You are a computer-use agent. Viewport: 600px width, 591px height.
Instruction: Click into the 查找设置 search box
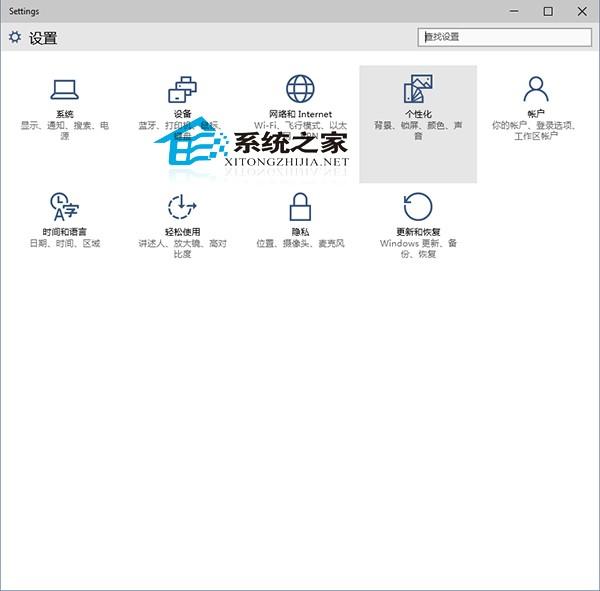click(x=504, y=37)
